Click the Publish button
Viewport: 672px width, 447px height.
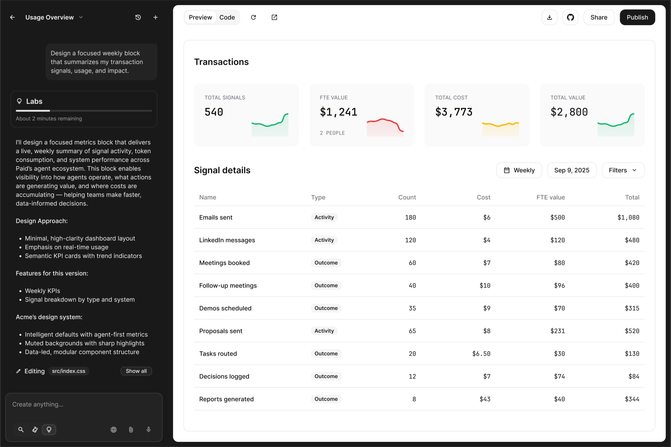click(x=637, y=18)
